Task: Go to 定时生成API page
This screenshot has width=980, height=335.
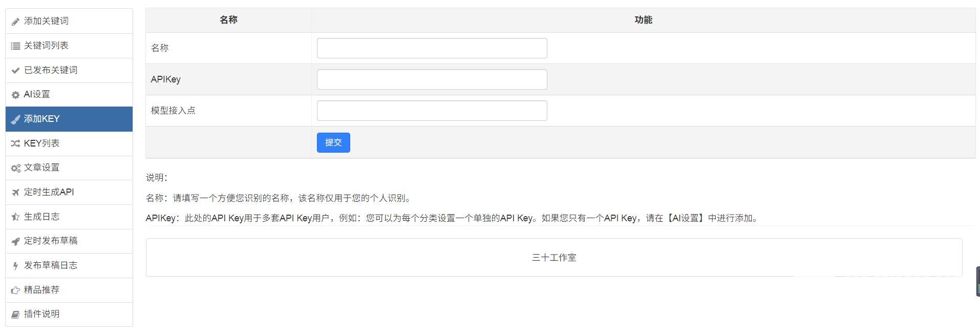Action: pos(69,192)
